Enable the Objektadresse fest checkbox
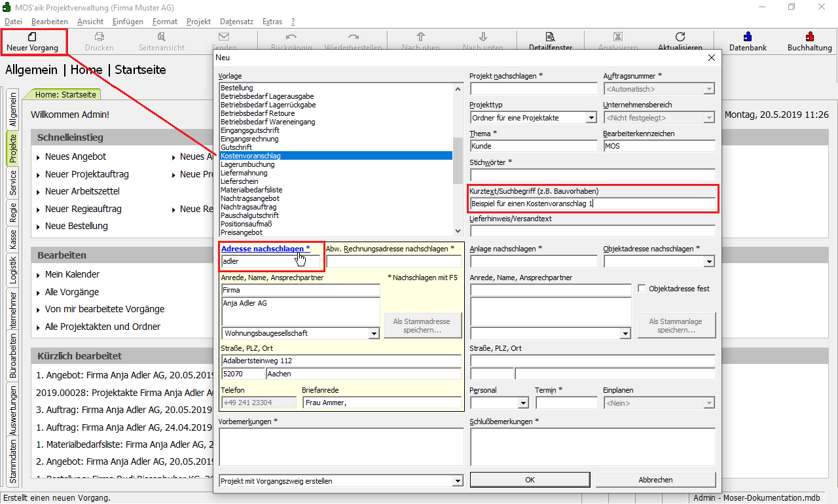The width and height of the screenshot is (838, 504). [x=642, y=289]
